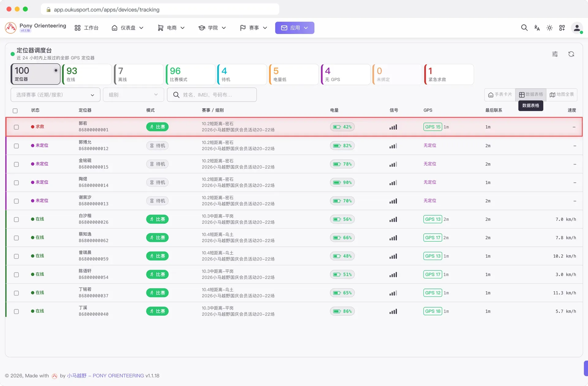Click the battery 42% badge for 郭若
This screenshot has width=588, height=386.
[342, 127]
